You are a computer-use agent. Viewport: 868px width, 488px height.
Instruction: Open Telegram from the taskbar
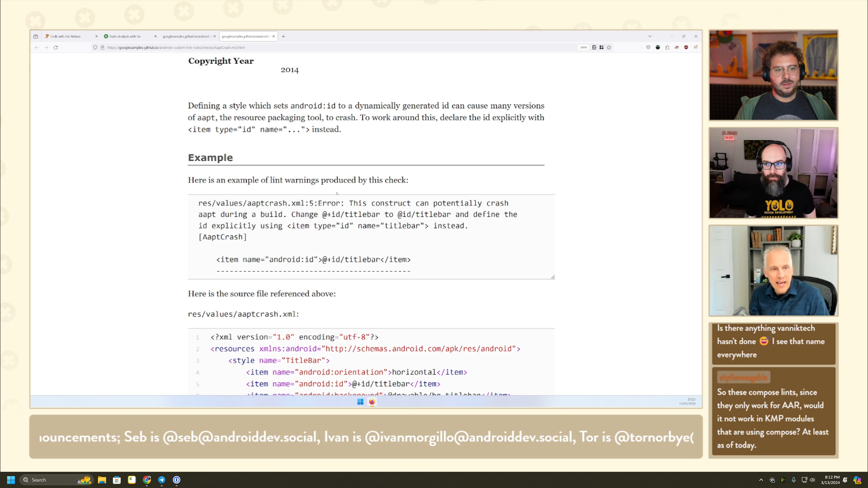point(162,480)
